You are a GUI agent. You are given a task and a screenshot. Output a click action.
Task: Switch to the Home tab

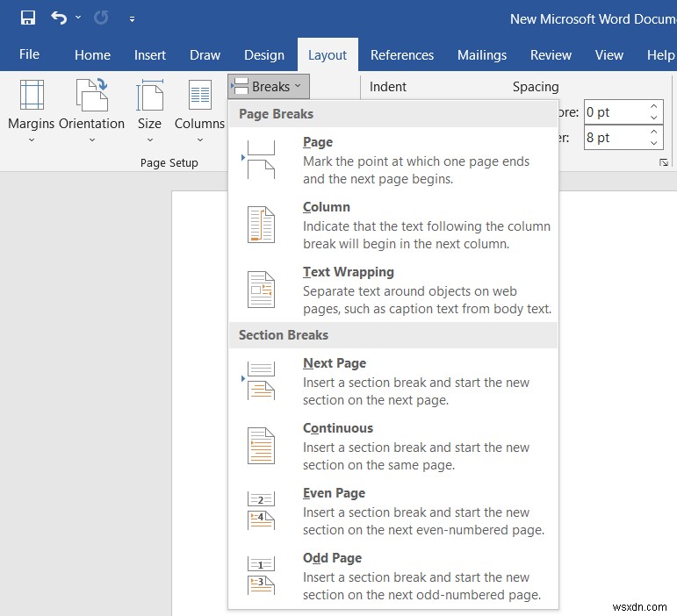(92, 54)
